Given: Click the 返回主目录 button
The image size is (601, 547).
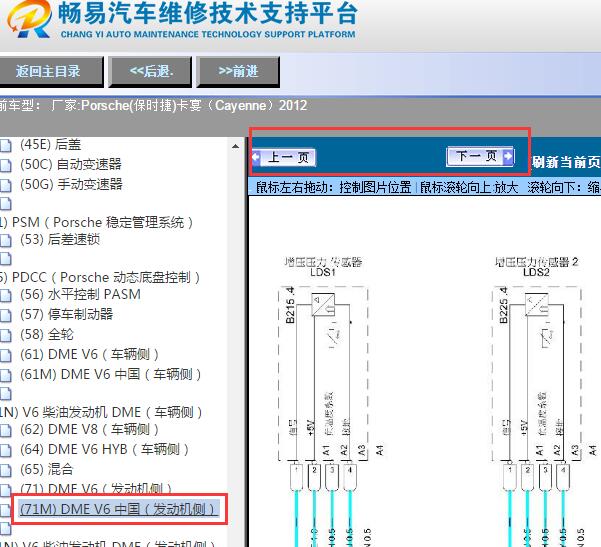Looking at the screenshot, I should coord(51,72).
